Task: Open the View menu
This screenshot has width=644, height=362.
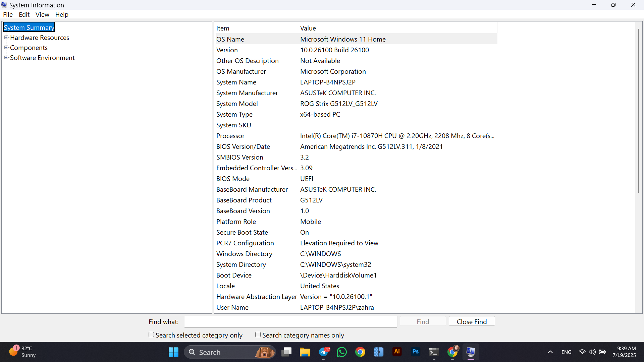Action: (42, 14)
